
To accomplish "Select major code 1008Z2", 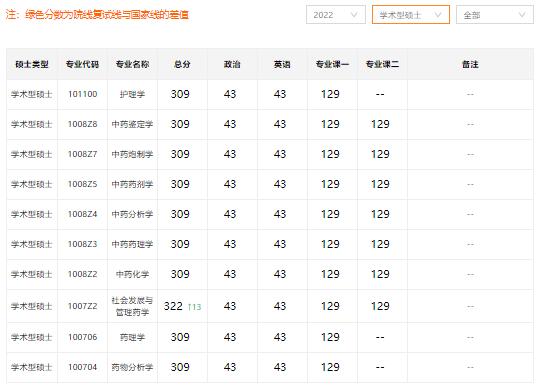I will click(82, 274).
